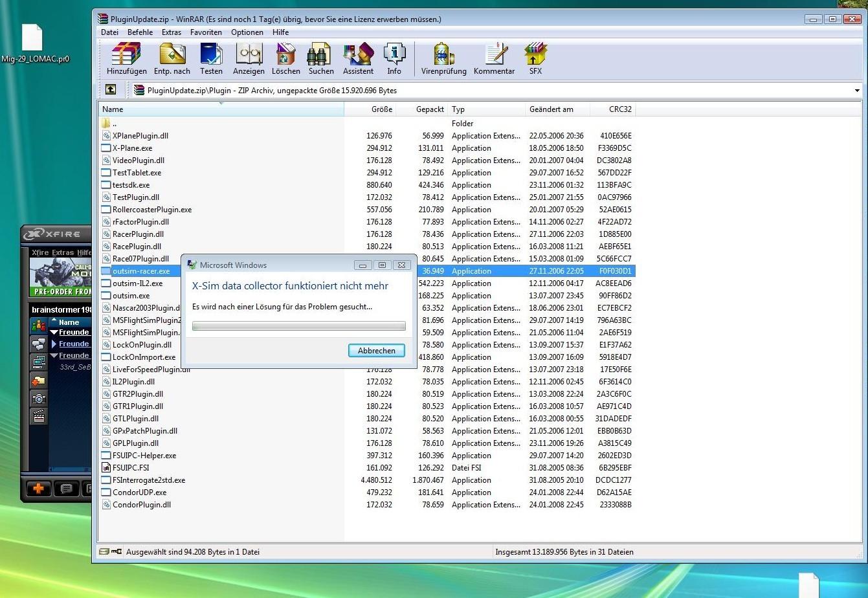Select RacerPlugin.dll file row
Viewport: 868px width, 598px height.
(367, 234)
